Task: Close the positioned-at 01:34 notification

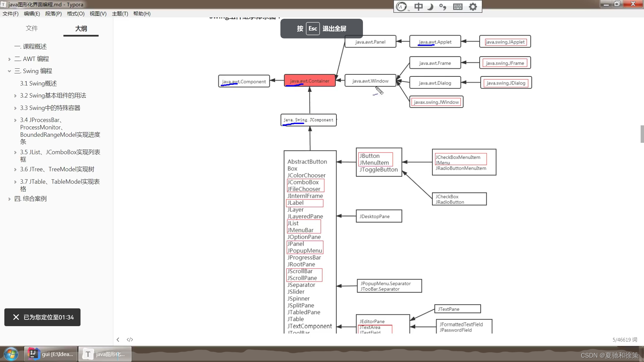Action: 16,317
